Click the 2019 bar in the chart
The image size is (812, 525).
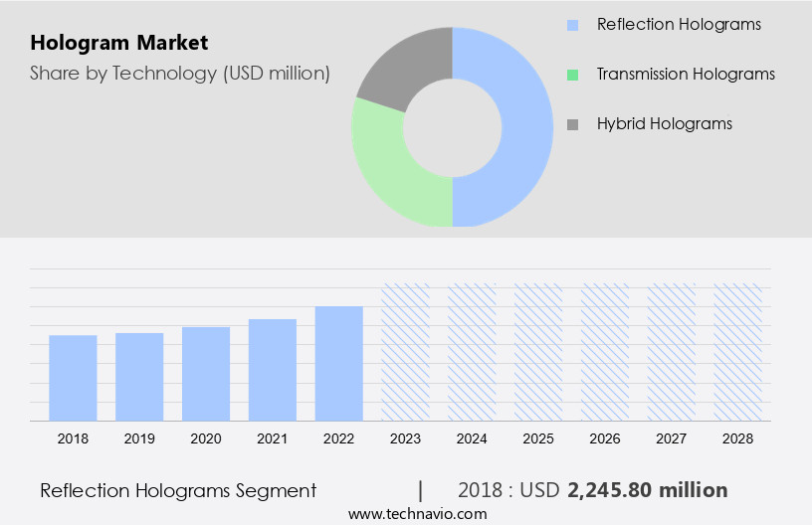coord(139,377)
